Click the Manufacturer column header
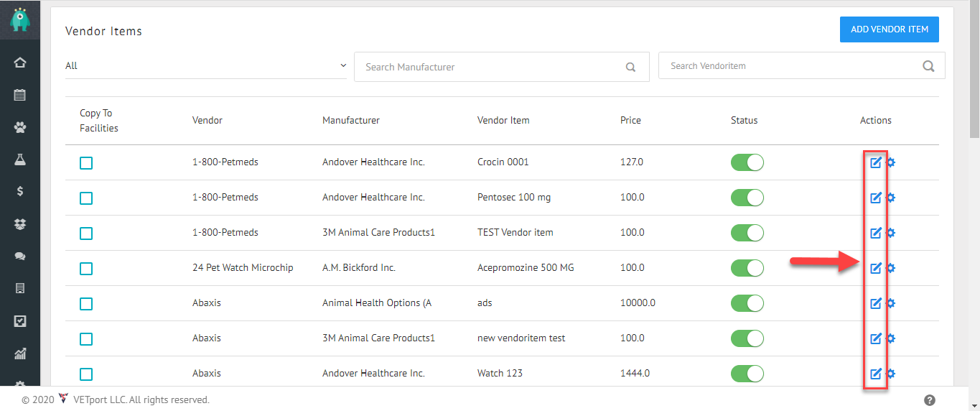The width and height of the screenshot is (980, 411). [351, 120]
